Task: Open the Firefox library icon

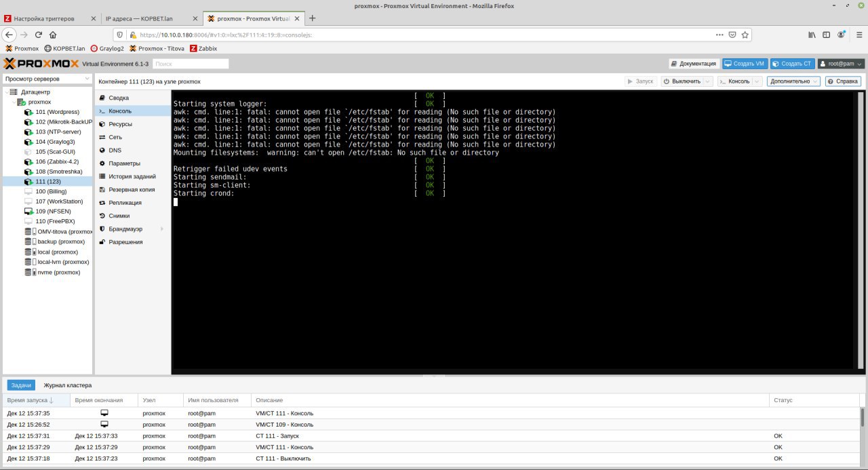Action: (x=812, y=35)
